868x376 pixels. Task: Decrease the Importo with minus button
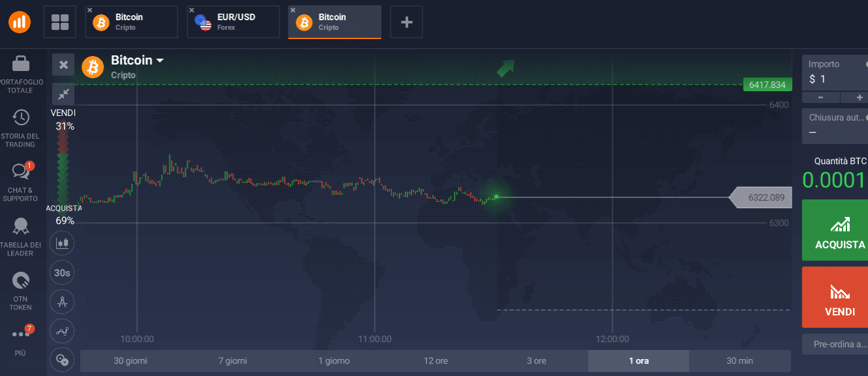[820, 97]
